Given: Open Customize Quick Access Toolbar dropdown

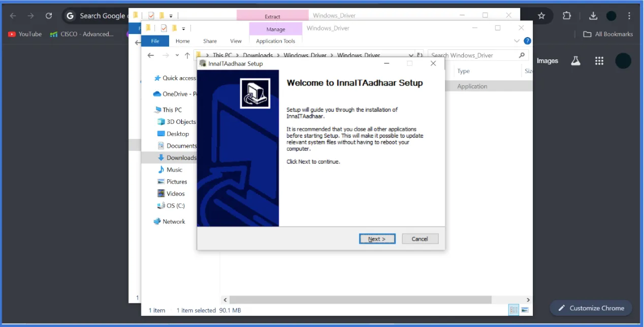Looking at the screenshot, I should 183,28.
